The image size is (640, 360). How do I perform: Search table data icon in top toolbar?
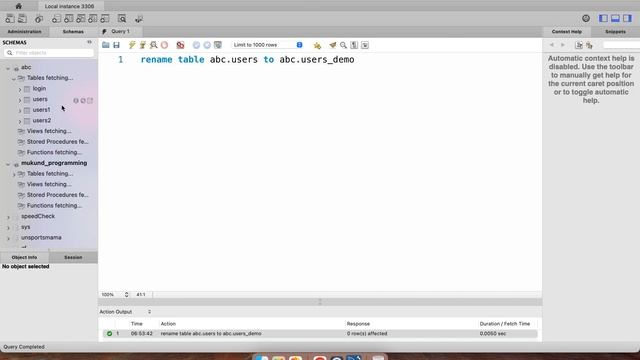[x=122, y=19]
